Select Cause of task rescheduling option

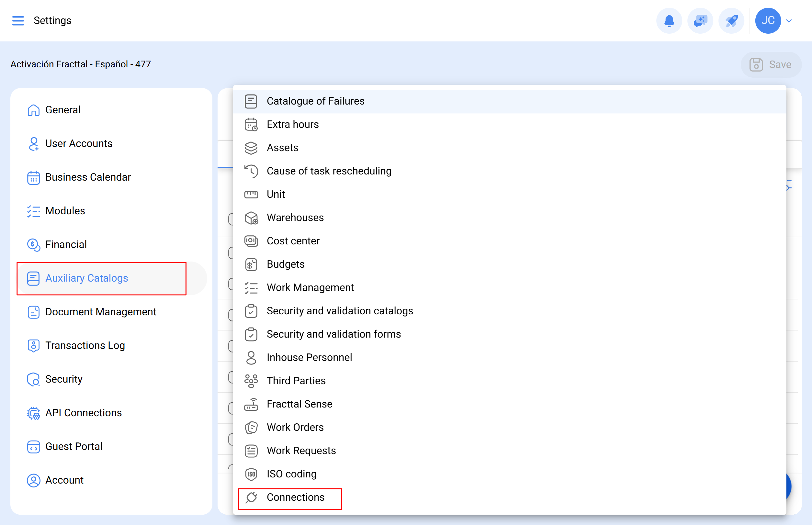[329, 171]
